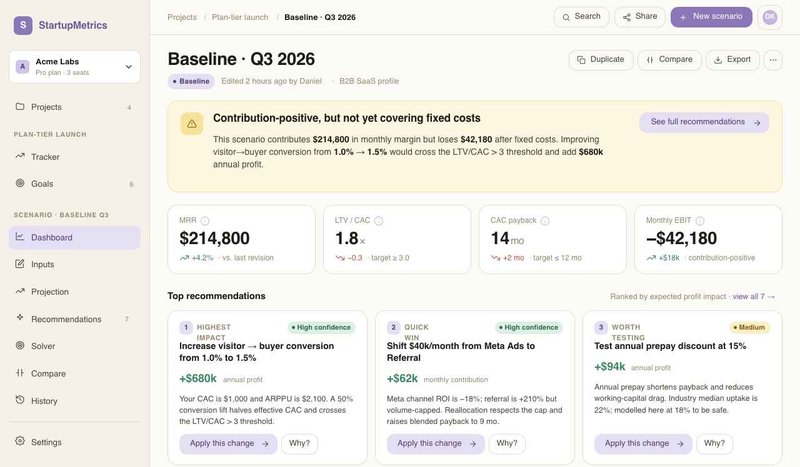Screen dimensions: 800x467
Task: Create a New scenario
Action: (711, 17)
